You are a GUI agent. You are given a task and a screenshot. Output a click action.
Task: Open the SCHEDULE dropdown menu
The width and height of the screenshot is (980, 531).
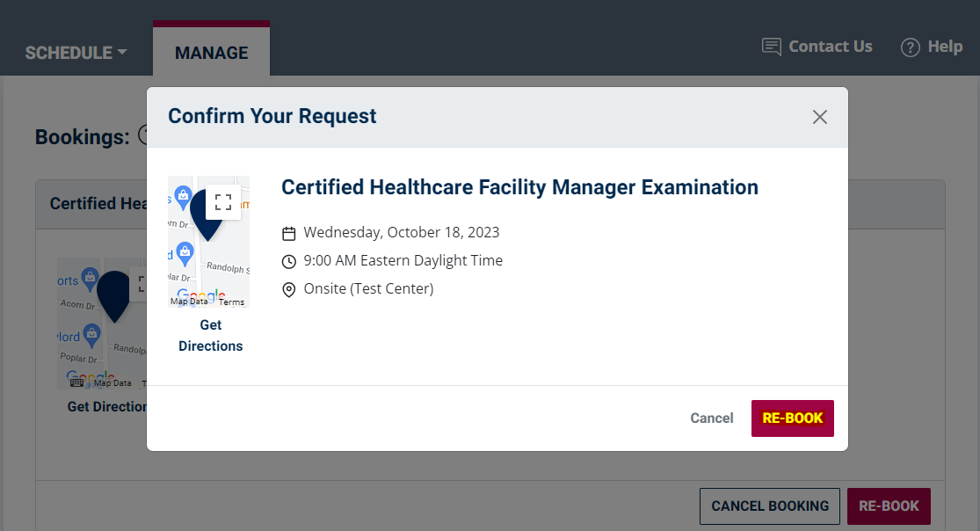76,53
